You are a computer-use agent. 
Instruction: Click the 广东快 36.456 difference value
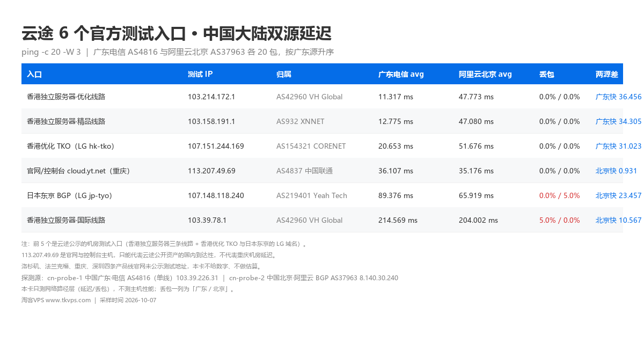[x=619, y=97]
